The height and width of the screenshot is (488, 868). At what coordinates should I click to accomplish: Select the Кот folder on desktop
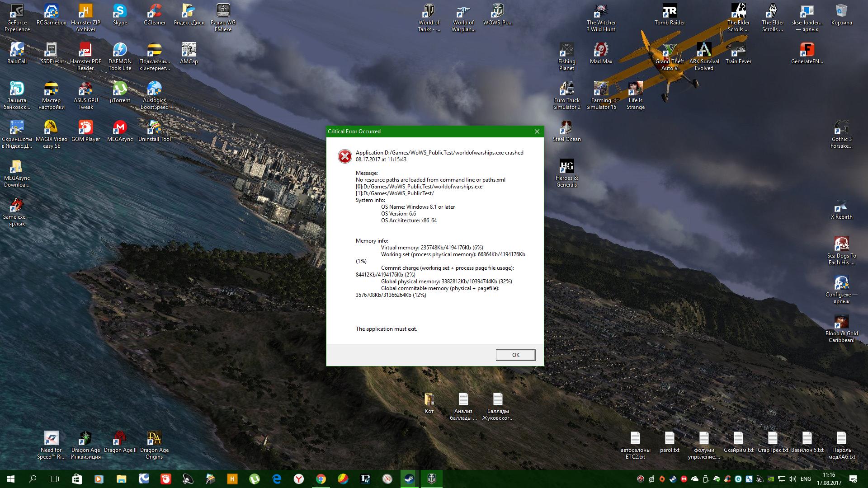coord(429,404)
